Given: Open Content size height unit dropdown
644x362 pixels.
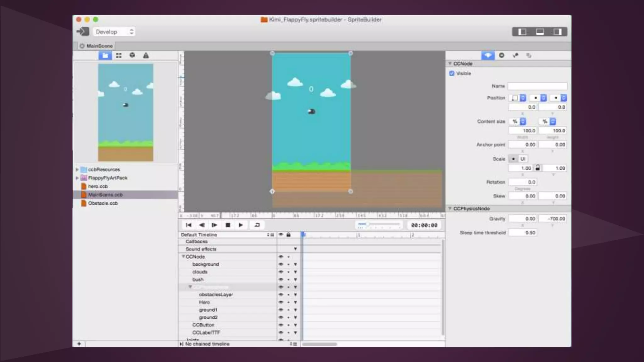Looking at the screenshot, I should (x=548, y=121).
